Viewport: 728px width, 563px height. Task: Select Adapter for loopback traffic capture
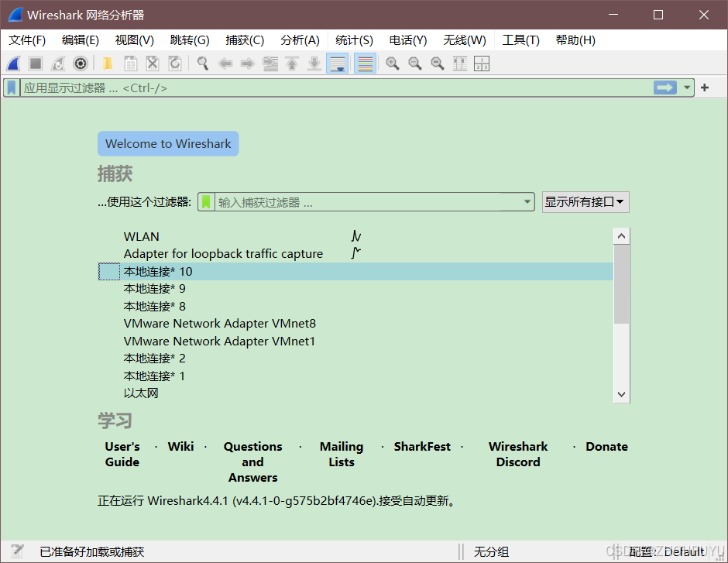pos(355,254)
